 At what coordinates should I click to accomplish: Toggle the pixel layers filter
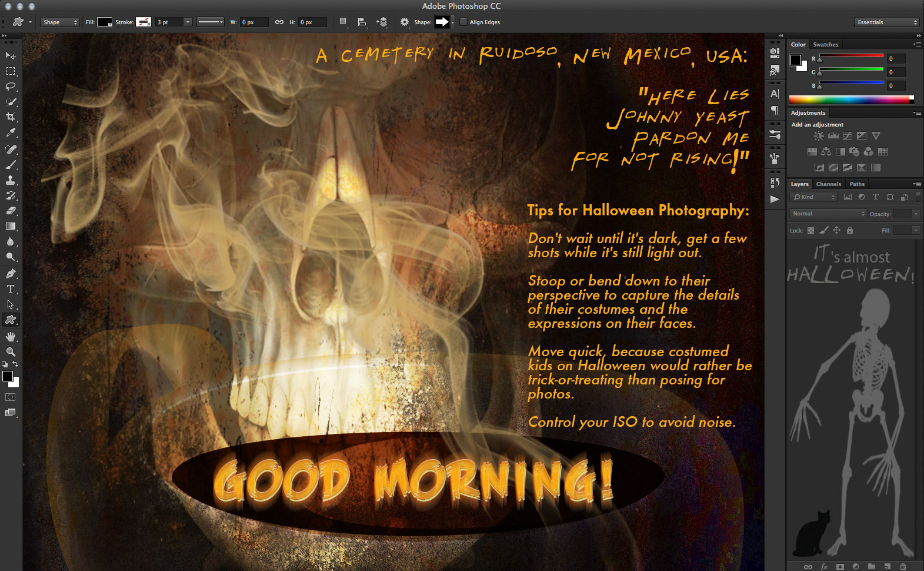pos(848,197)
